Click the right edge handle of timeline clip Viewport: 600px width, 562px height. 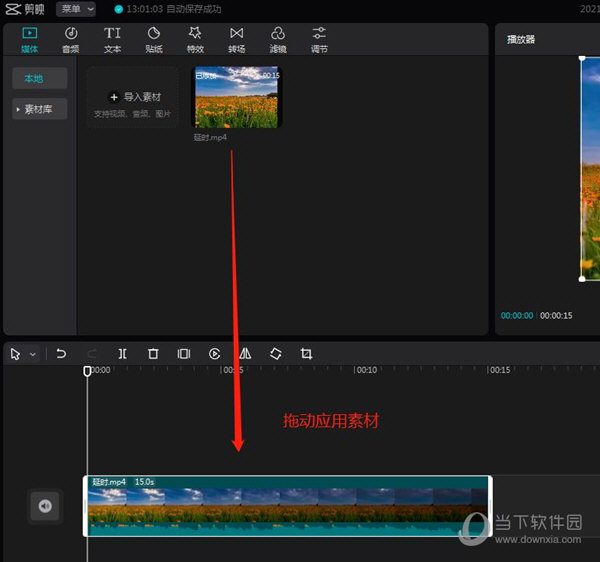coord(490,506)
